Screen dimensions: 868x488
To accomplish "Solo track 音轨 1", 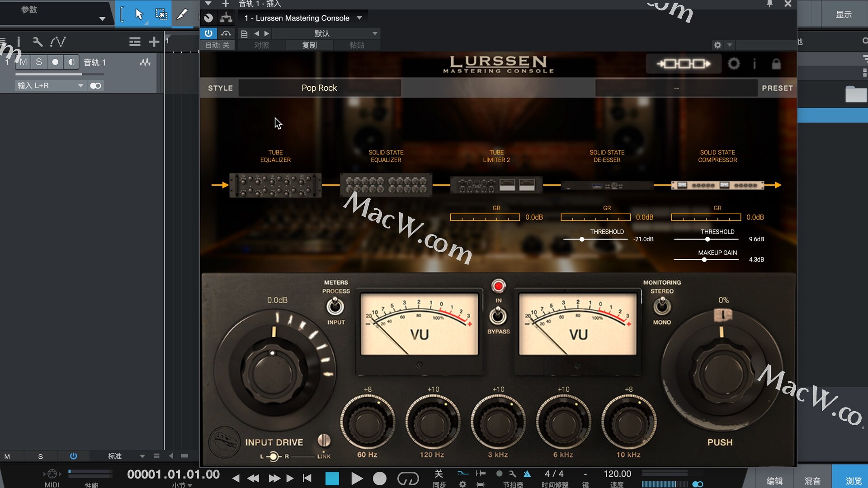I will (x=39, y=62).
